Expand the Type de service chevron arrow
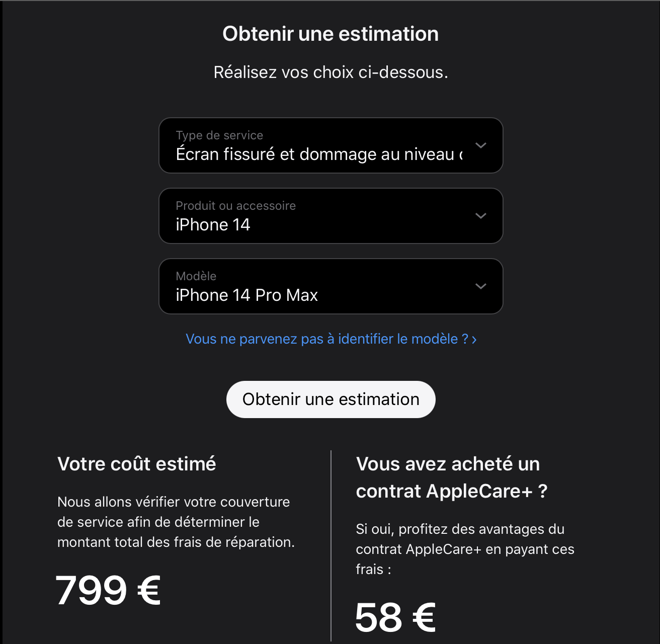The image size is (660, 644). (x=480, y=145)
